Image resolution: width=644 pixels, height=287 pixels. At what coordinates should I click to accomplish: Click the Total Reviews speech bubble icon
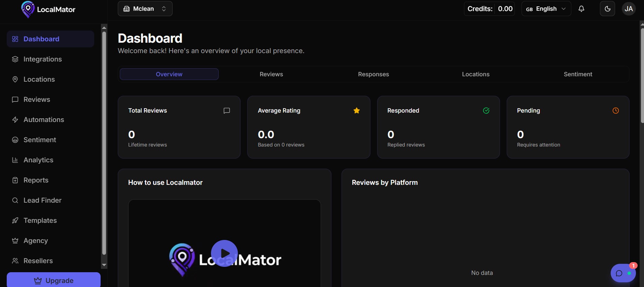[227, 111]
